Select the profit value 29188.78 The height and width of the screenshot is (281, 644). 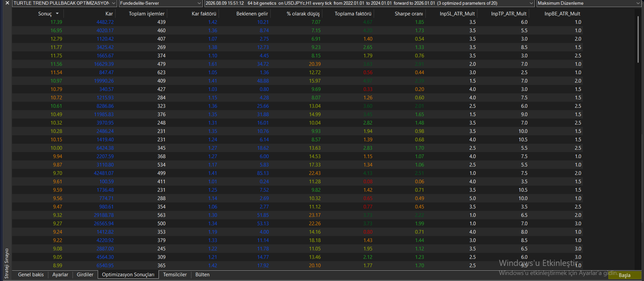point(104,215)
